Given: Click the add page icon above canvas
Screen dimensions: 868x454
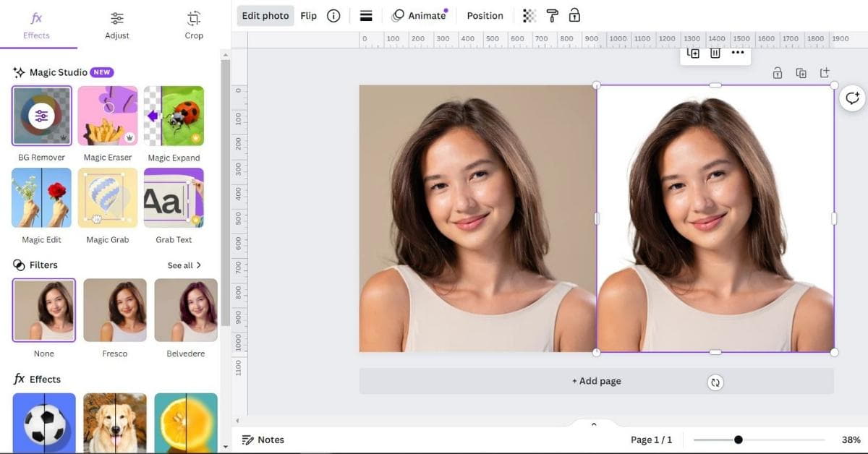Looking at the screenshot, I should tap(825, 73).
